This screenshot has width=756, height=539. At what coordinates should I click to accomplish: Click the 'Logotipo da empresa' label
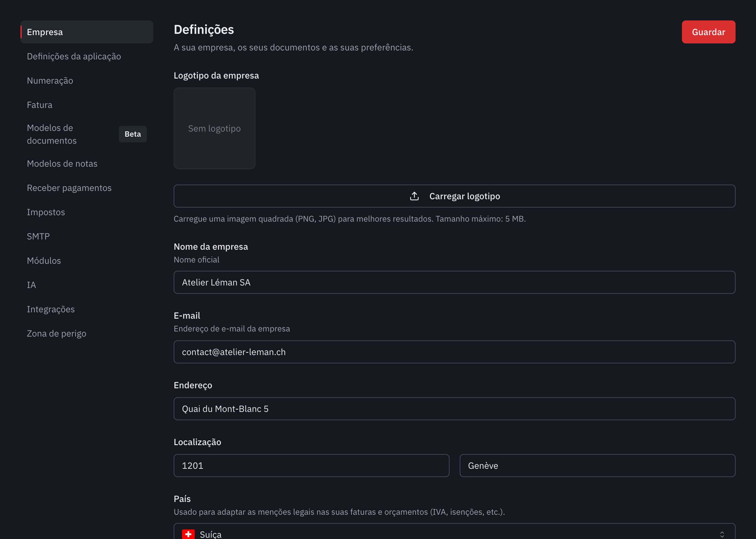[x=216, y=75]
